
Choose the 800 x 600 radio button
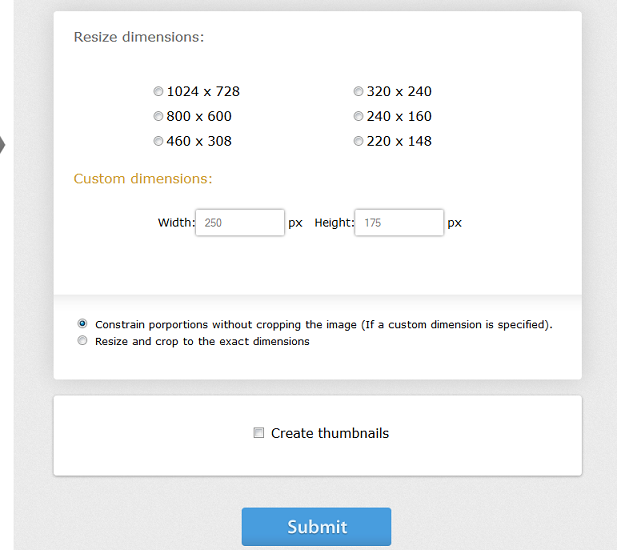[158, 116]
